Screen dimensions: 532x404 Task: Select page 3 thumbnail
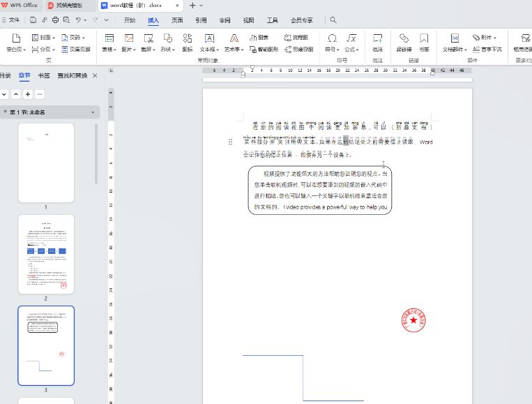(46, 345)
